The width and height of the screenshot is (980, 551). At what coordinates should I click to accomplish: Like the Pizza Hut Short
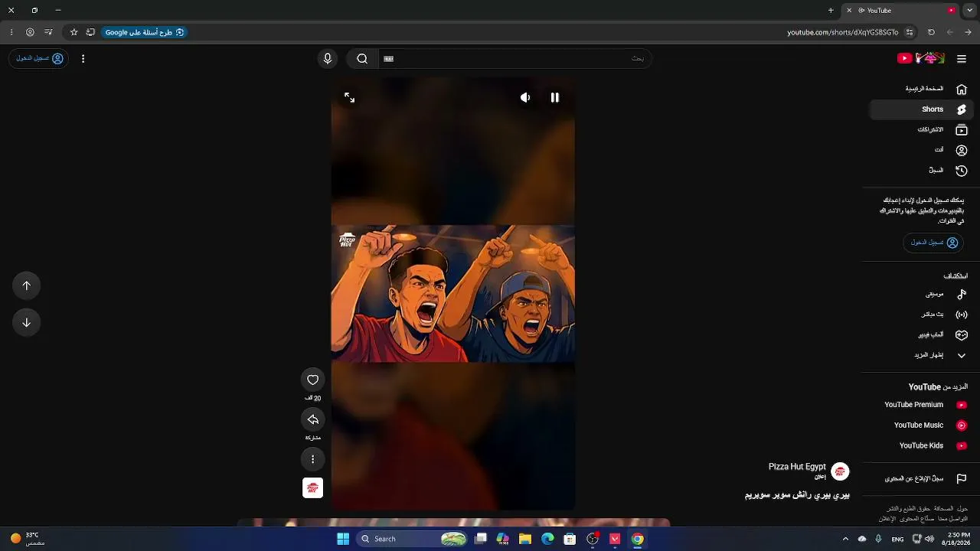click(x=312, y=380)
